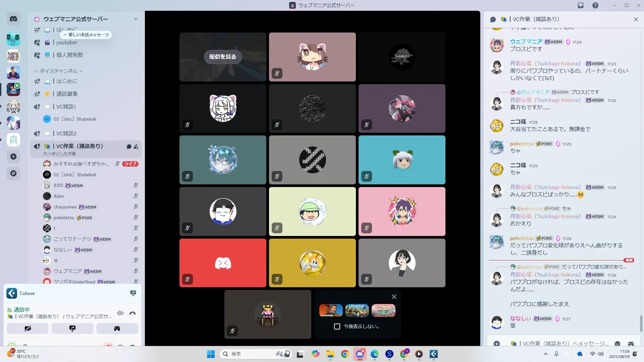Jump to 新しい未読メッセージ pill
644x362 pixels.
86,35
